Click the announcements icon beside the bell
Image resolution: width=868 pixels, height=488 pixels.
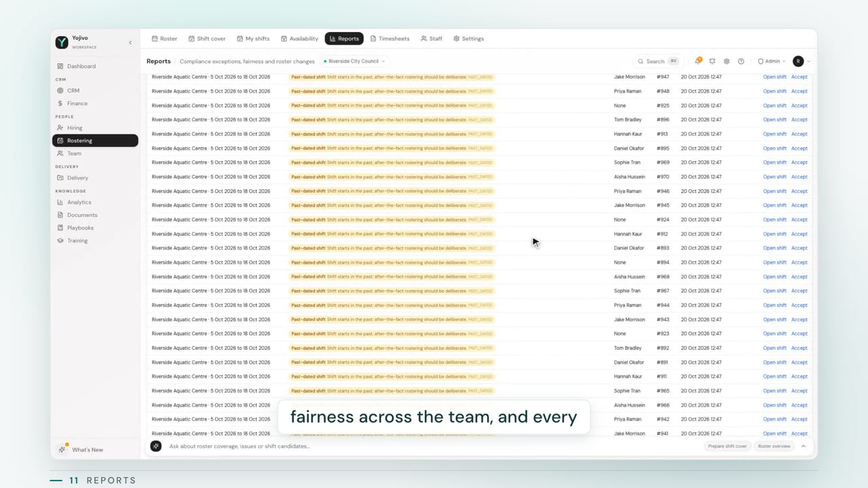click(712, 61)
